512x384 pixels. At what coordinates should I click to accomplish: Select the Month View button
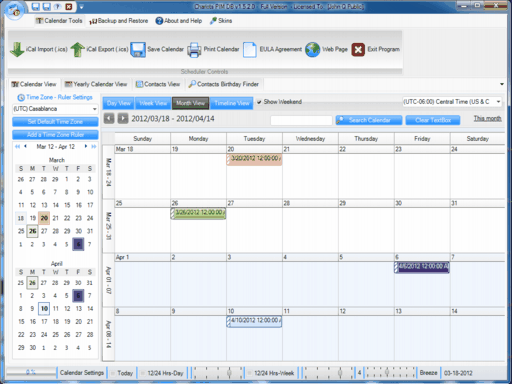tap(190, 103)
